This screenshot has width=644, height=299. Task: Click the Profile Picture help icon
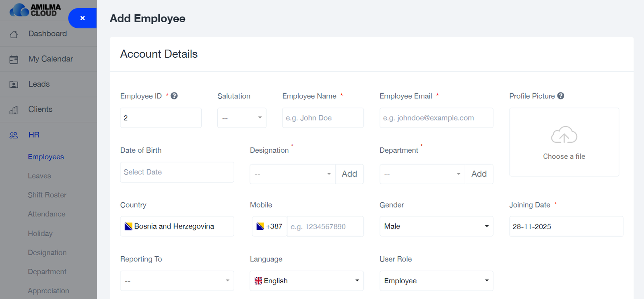pyautogui.click(x=561, y=96)
